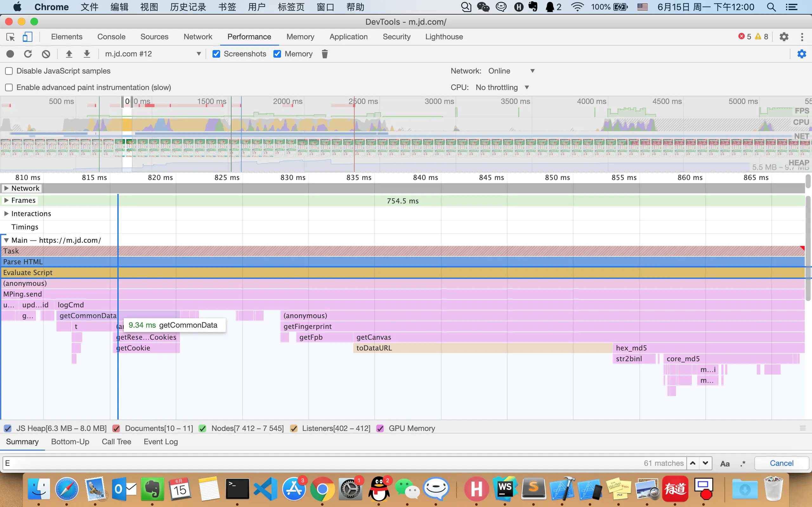Viewport: 812px width, 507px height.
Task: Open the Bottom-Up tab
Action: (70, 442)
